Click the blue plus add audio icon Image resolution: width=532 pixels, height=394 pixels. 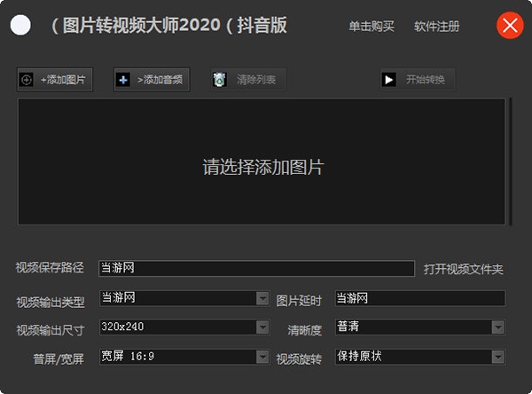point(123,80)
